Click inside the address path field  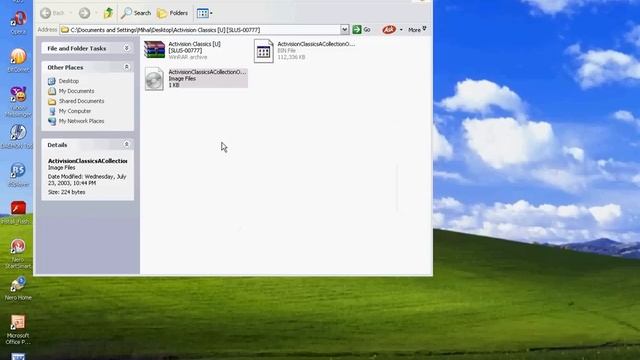click(200, 30)
